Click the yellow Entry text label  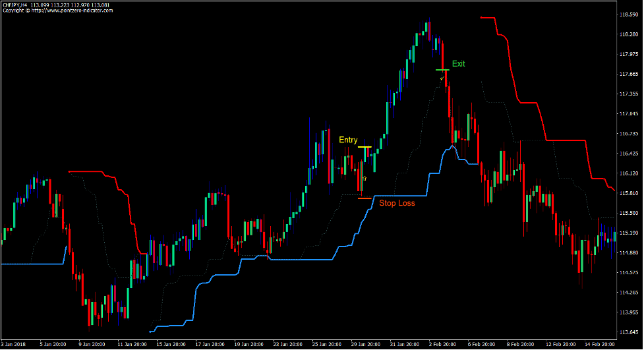point(348,140)
